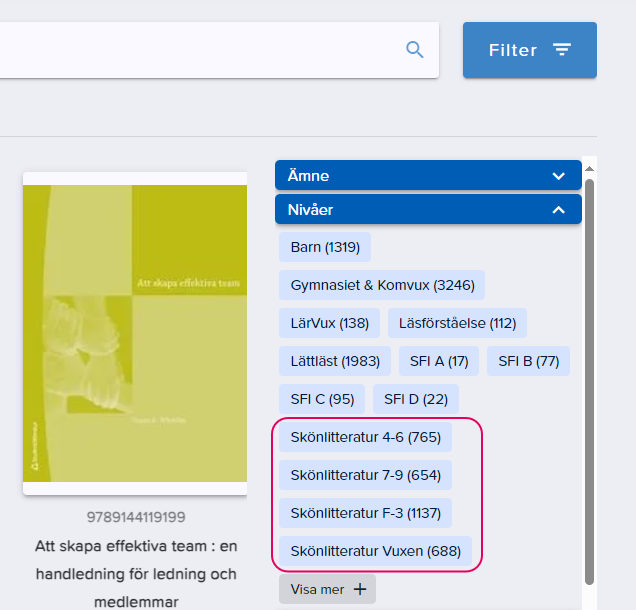This screenshot has height=610, width=636.
Task: Choose the Läsförståelse (112) filter
Action: (x=457, y=323)
